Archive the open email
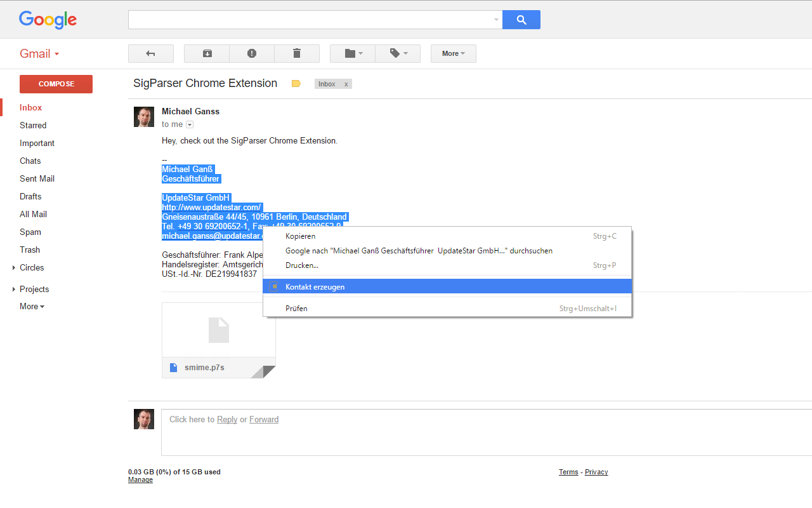Image resolution: width=812 pixels, height=508 pixels. [206, 53]
